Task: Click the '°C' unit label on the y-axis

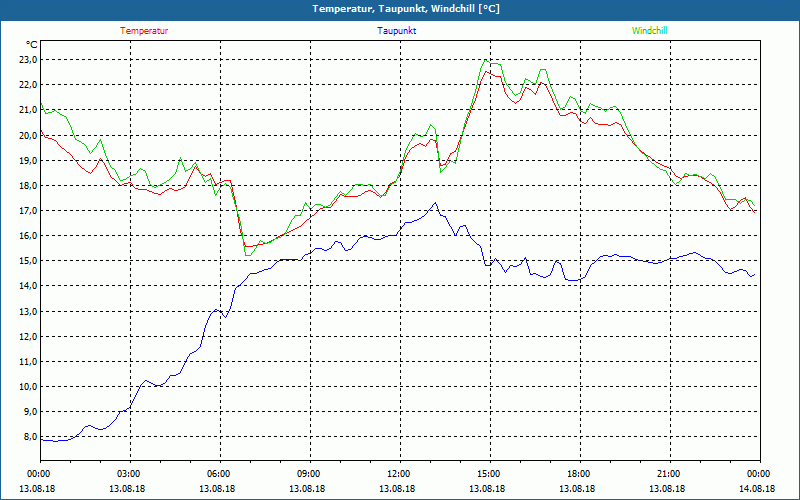Action: coord(32,44)
